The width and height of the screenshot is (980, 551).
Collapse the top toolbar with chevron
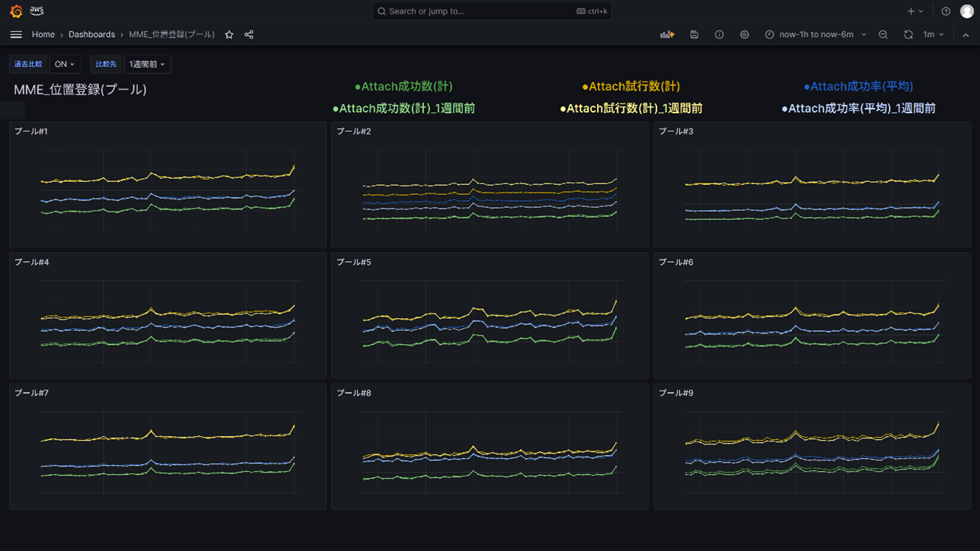pos(966,35)
